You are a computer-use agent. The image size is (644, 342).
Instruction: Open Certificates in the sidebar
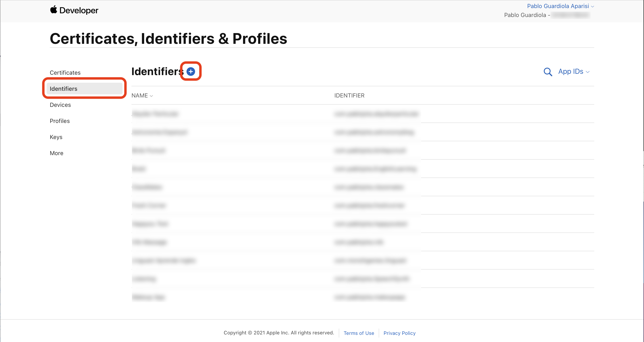(65, 73)
